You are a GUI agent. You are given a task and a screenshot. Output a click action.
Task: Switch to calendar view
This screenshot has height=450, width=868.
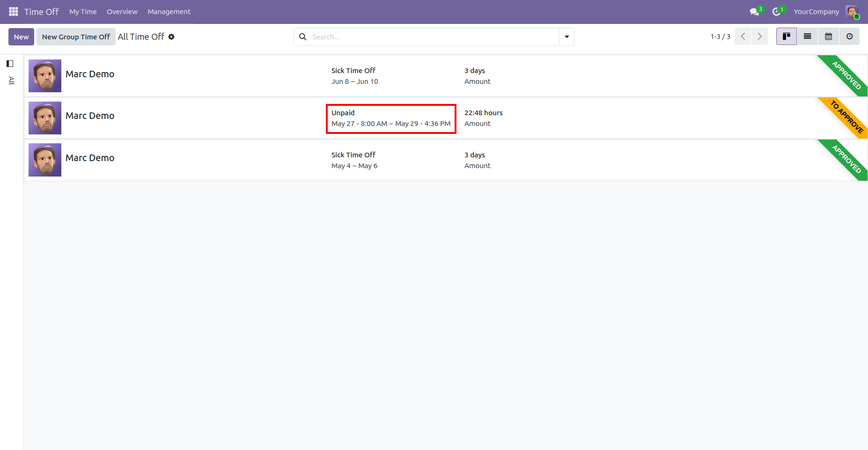pyautogui.click(x=829, y=37)
